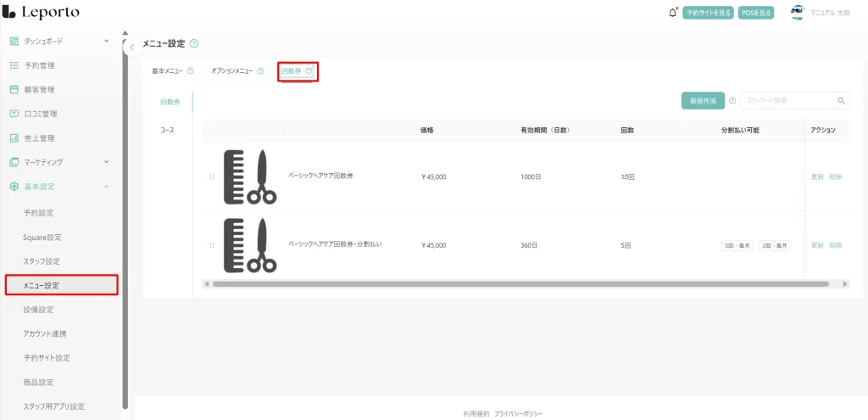
Task: Click the table horizontal scrollbar
Action: [517, 284]
